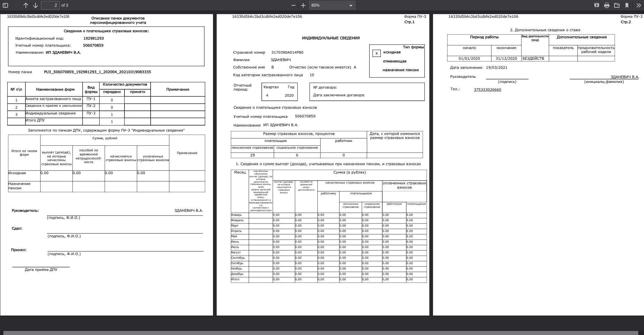Click the 'Сумма (в рублях)' table header
This screenshot has width=644, height=335.
pos(350,172)
